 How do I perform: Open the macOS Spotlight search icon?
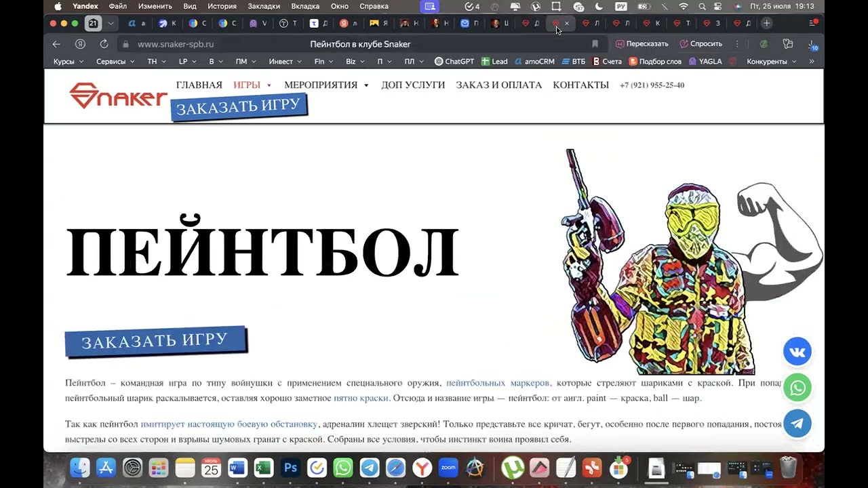coord(702,6)
